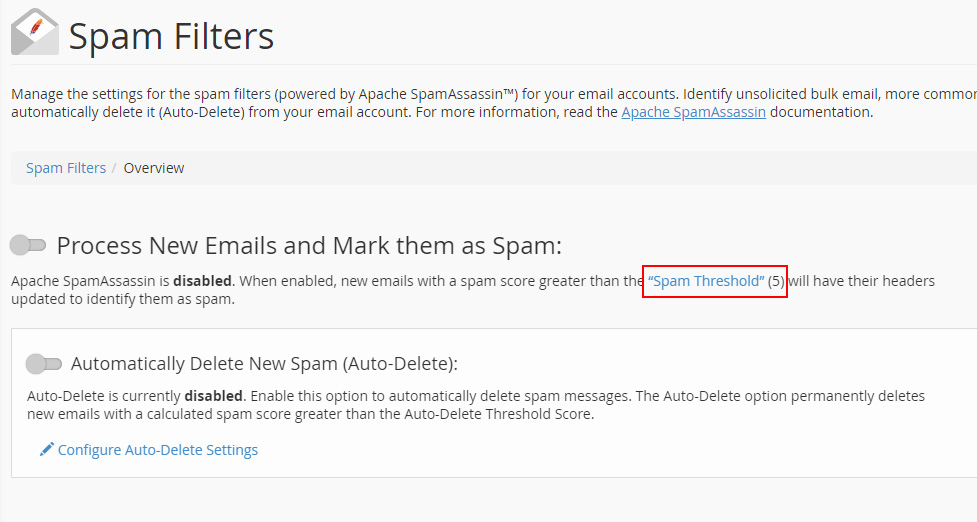Click the Process New Emails heading
Viewport: 977px width, 522px height.
point(309,246)
